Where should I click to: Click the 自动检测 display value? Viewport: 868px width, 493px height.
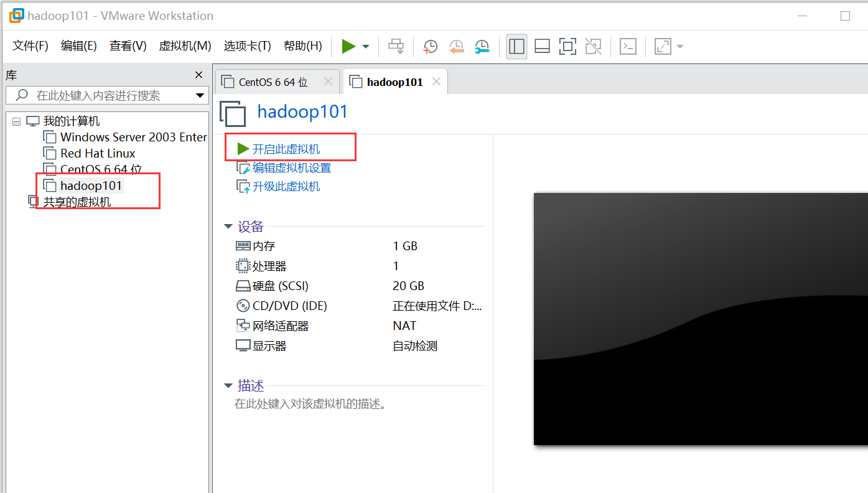415,345
